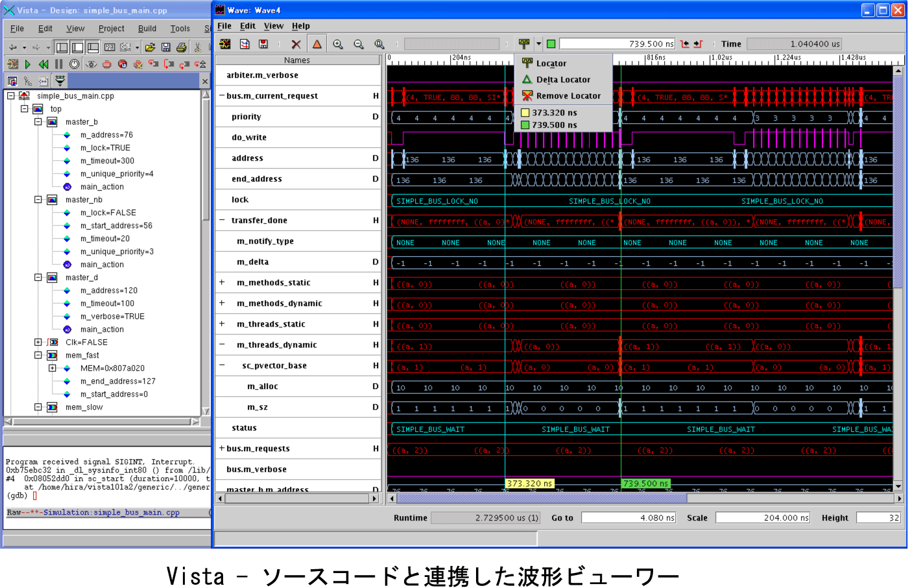The height and width of the screenshot is (588, 908).
Task: Click the floppy save icon in Vista toolbar
Action: click(166, 47)
